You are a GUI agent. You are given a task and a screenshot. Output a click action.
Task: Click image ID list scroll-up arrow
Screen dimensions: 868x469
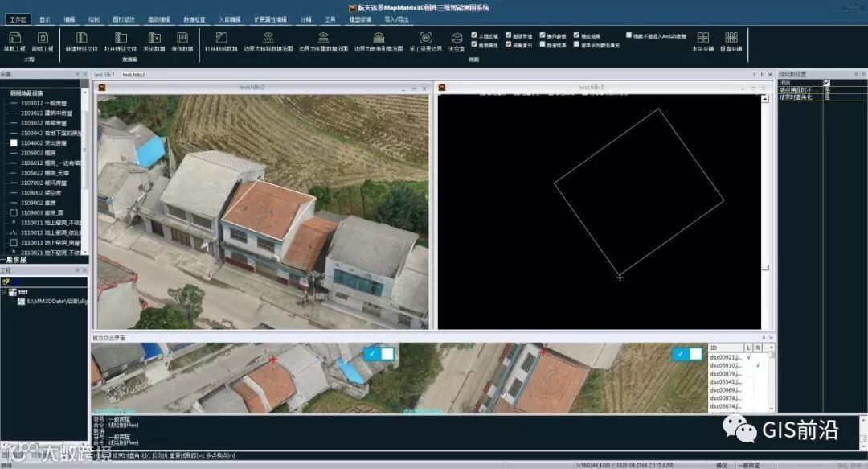(772, 347)
